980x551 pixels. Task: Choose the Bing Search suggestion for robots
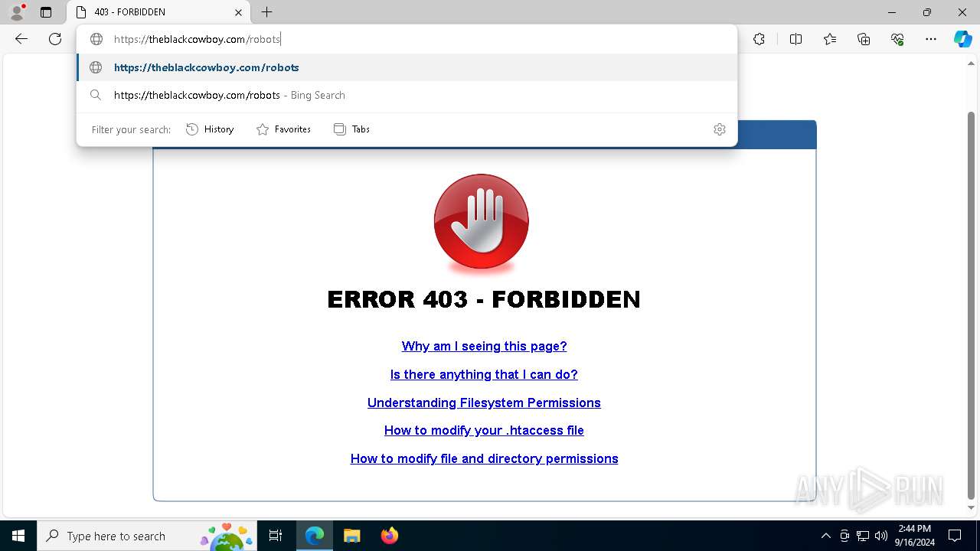tap(407, 95)
